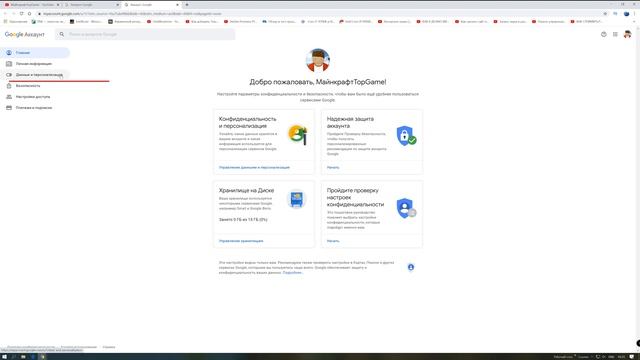Click Надежная защита аккаунта heading
This screenshot has width=640, height=360.
[350, 122]
